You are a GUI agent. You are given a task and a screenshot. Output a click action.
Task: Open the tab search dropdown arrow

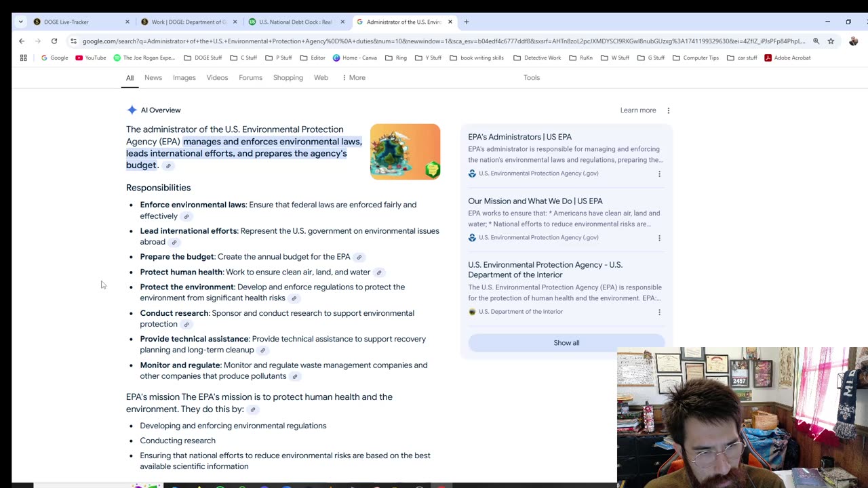(20, 22)
